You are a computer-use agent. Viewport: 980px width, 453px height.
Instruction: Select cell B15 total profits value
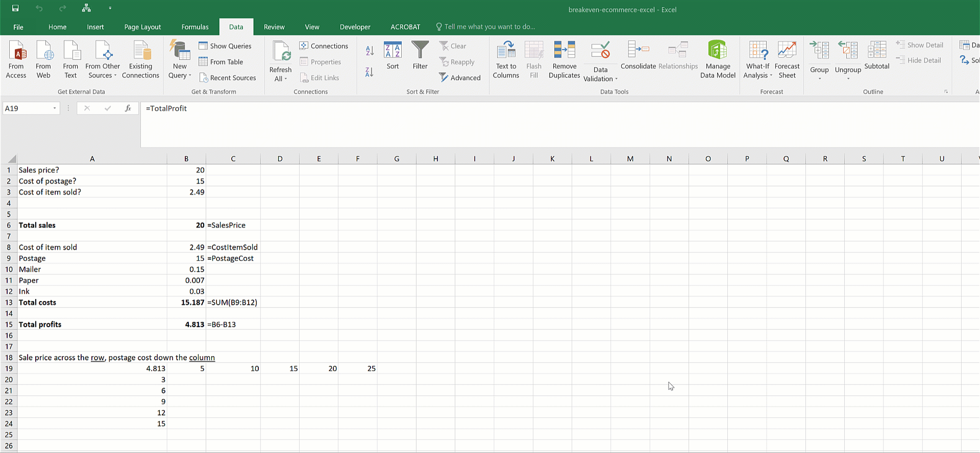coord(186,324)
